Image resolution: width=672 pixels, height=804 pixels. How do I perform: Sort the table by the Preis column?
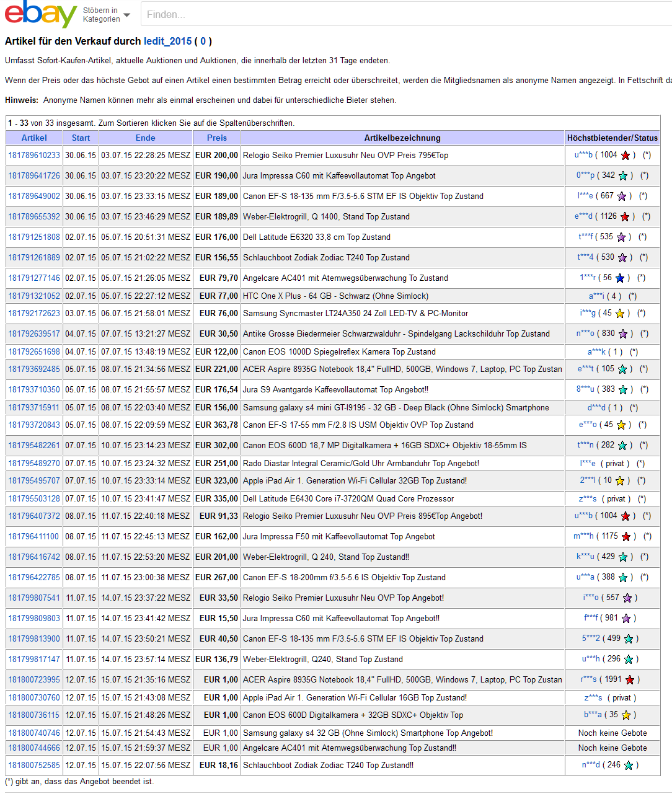click(x=217, y=138)
